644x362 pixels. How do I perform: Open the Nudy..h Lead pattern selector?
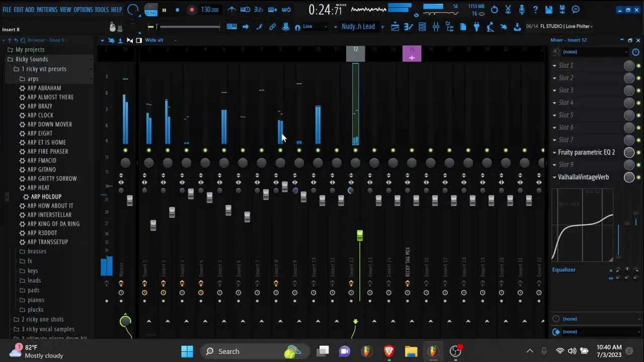click(x=358, y=27)
